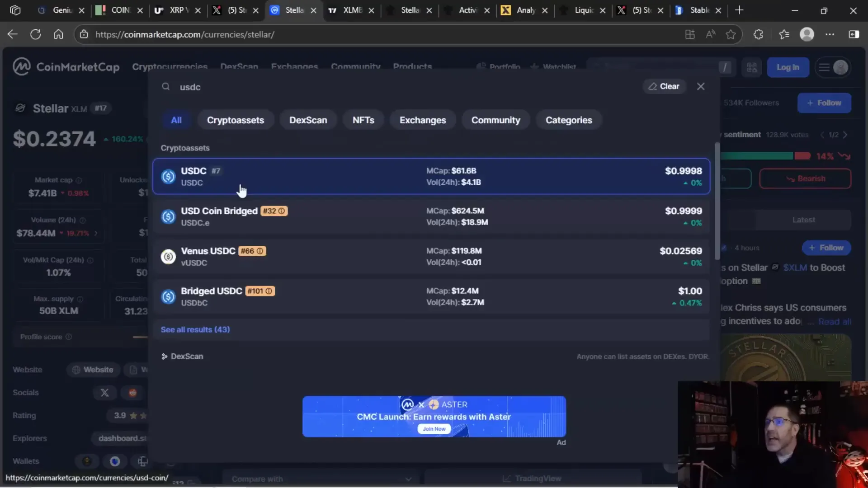Viewport: 868px width, 488px height.
Task: Click the Aster CMC Launch ad banner
Action: [434, 417]
